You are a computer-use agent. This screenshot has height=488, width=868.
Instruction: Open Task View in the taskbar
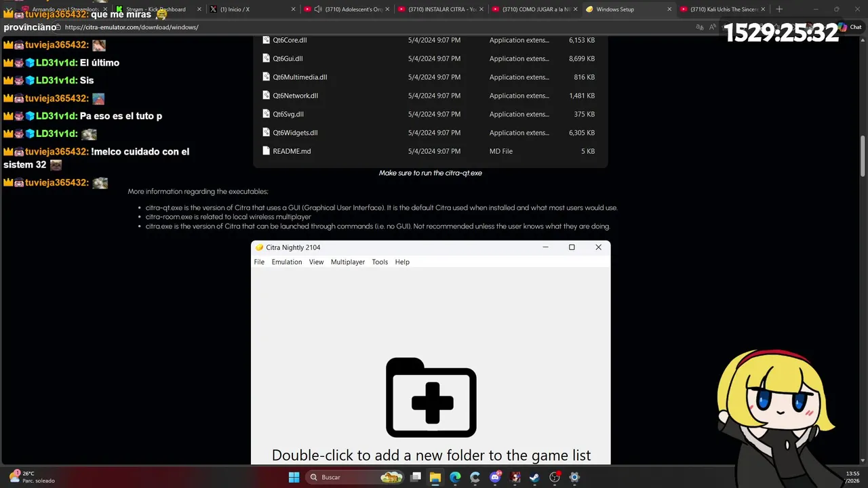pyautogui.click(x=416, y=477)
